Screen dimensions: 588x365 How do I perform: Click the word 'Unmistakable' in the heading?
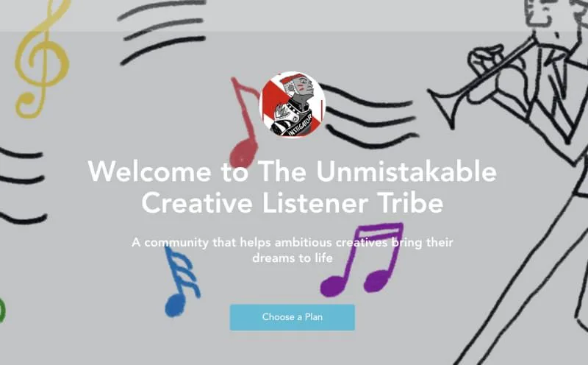[x=406, y=171]
